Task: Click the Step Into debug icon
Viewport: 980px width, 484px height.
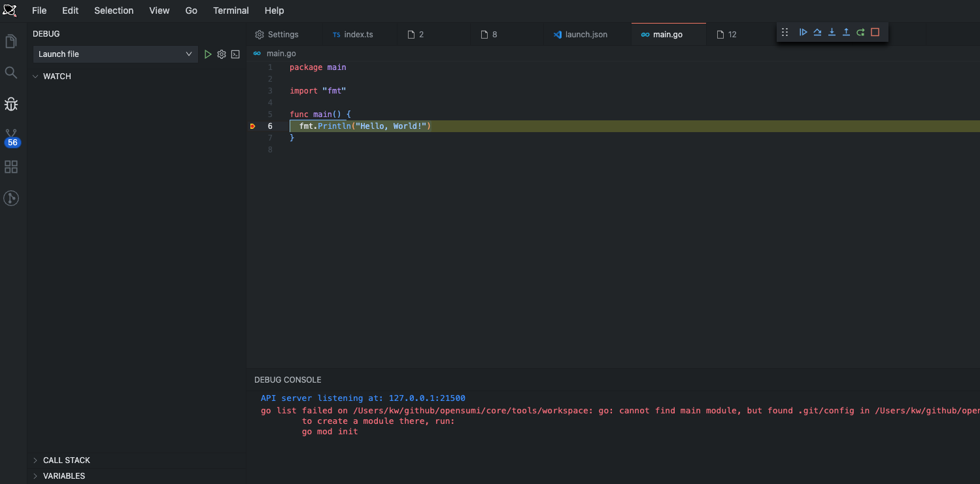Action: 832,31
